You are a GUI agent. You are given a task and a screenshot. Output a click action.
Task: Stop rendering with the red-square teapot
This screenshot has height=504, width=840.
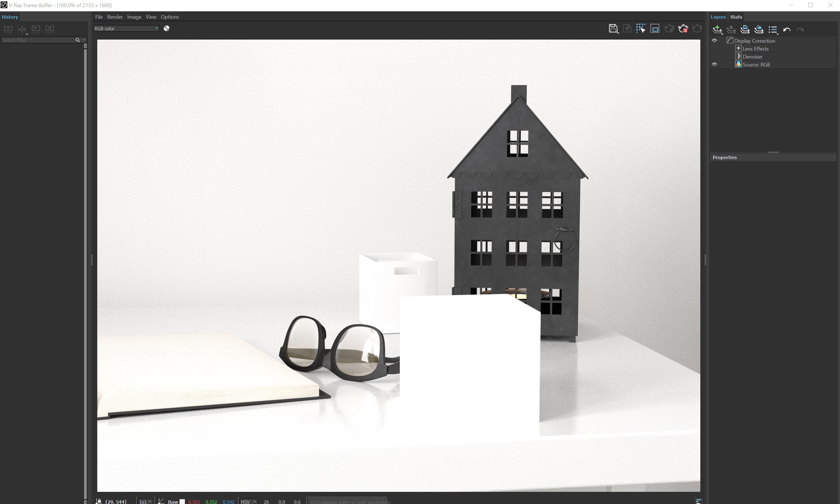683,29
